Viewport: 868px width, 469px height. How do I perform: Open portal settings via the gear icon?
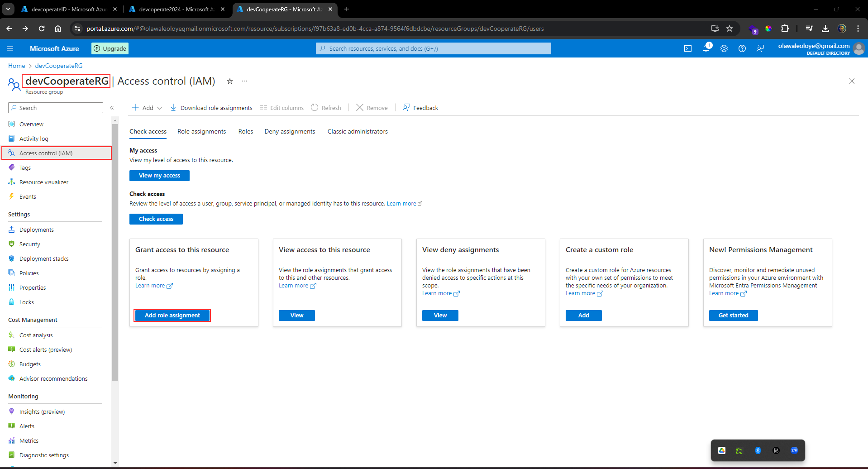pos(724,48)
